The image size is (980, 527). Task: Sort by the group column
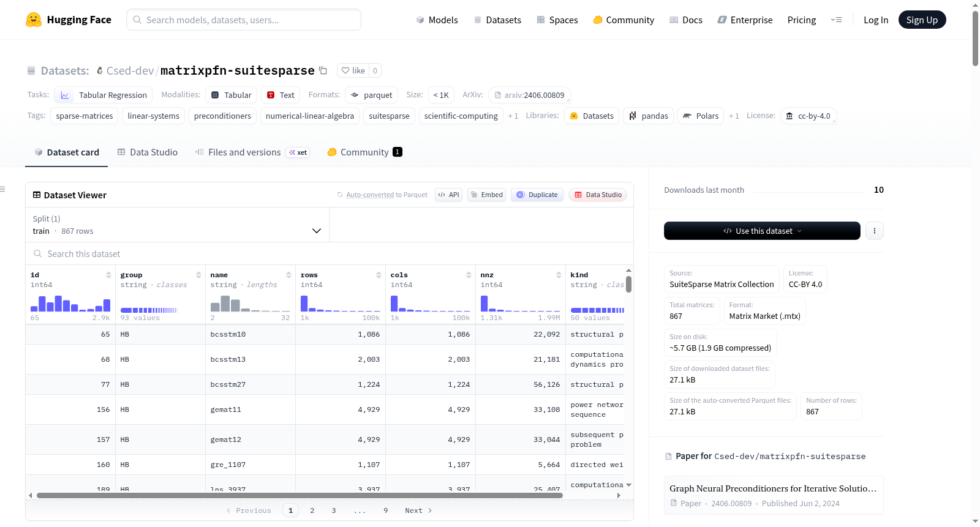pos(198,275)
